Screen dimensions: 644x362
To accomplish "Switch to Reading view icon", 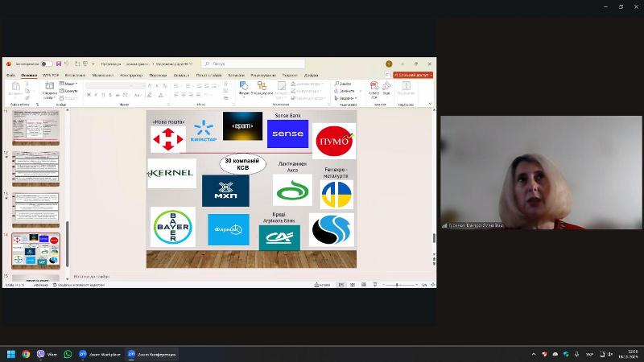I will (x=364, y=285).
